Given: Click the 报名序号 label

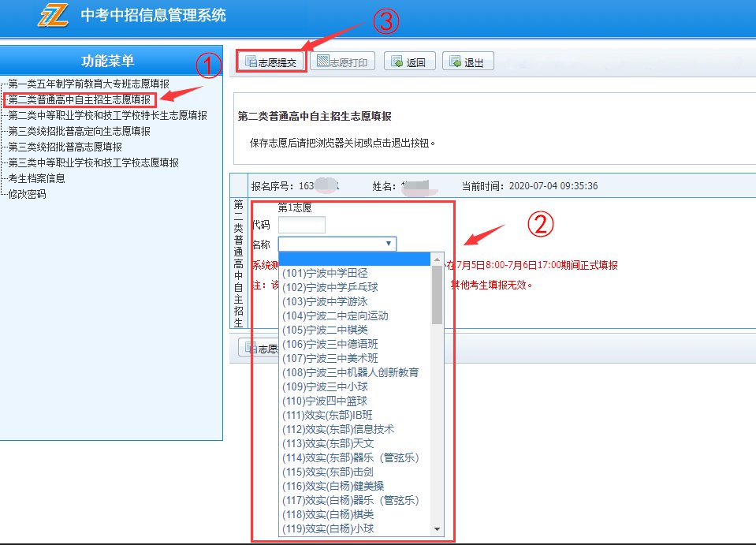Looking at the screenshot, I should pos(273,186).
